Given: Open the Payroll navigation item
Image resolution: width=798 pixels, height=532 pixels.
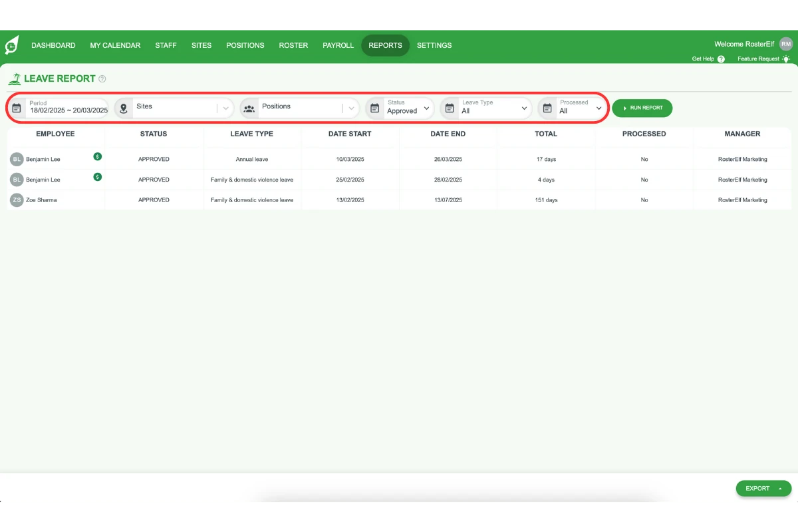Looking at the screenshot, I should [338, 46].
